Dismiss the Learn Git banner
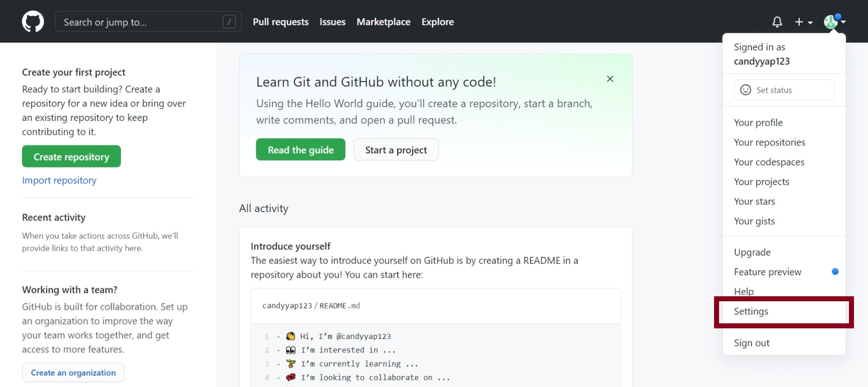868x387 pixels. [610, 79]
